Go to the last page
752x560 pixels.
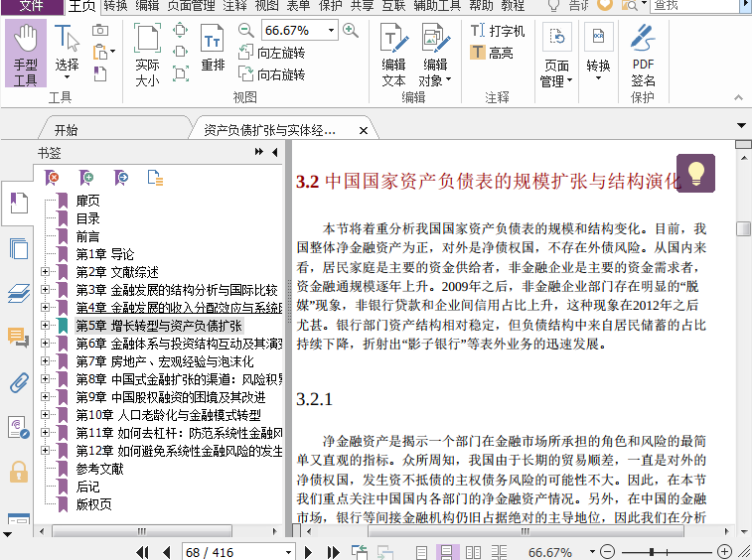(x=333, y=552)
